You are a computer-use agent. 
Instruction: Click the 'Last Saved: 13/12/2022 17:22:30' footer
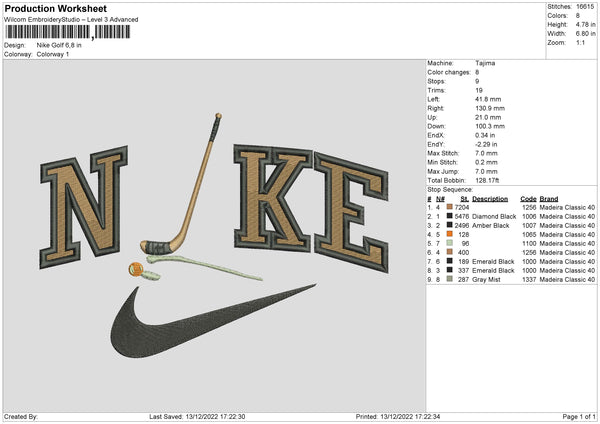[197, 417]
